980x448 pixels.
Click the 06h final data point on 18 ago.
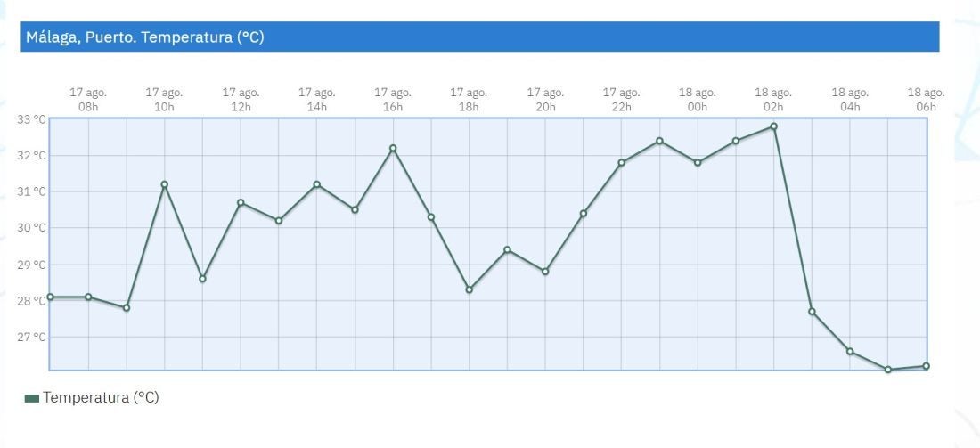(927, 366)
